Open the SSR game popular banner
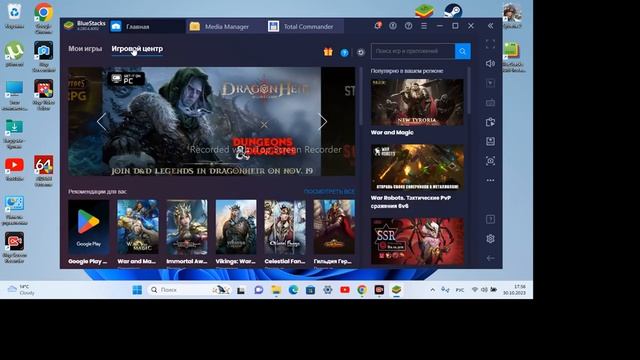 (417, 241)
